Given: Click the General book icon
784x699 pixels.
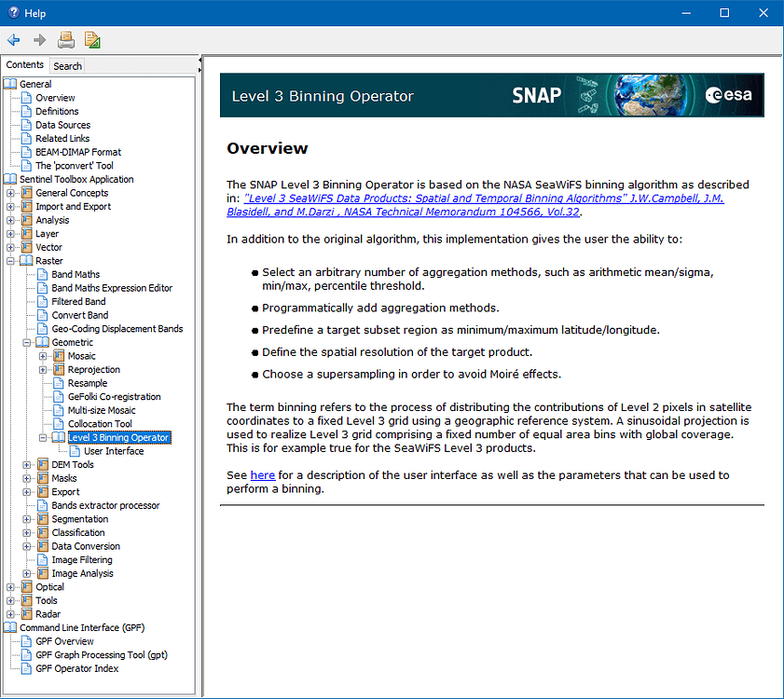Looking at the screenshot, I should [10, 84].
